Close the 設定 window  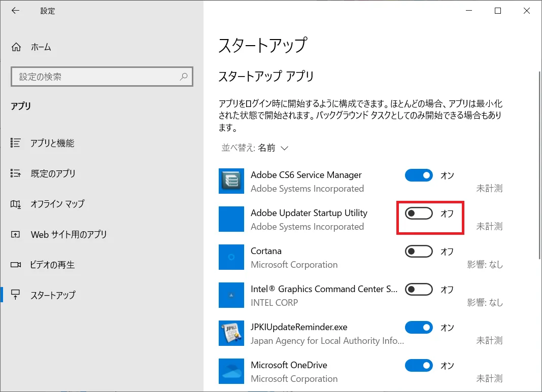526,11
